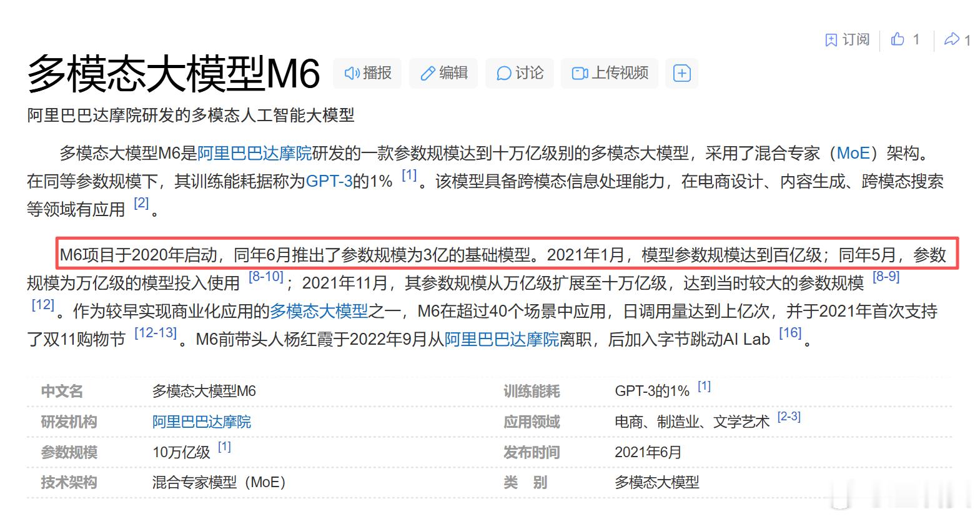This screenshot has height=519, width=980.
Task: Click the value 多模态大模型 in 类别 row
Action: click(x=657, y=482)
